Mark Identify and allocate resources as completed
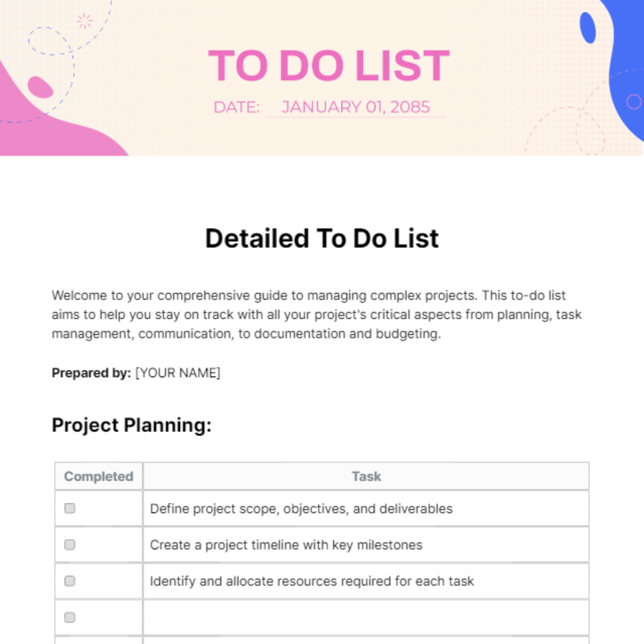Image resolution: width=644 pixels, height=644 pixels. pos(70,581)
